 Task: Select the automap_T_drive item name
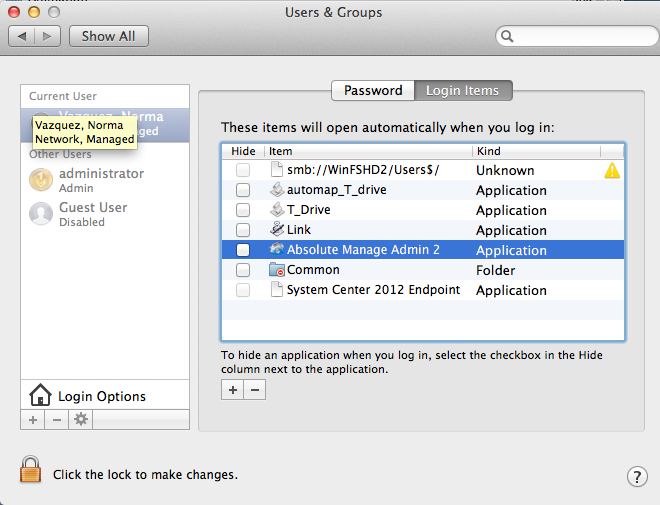pos(336,190)
